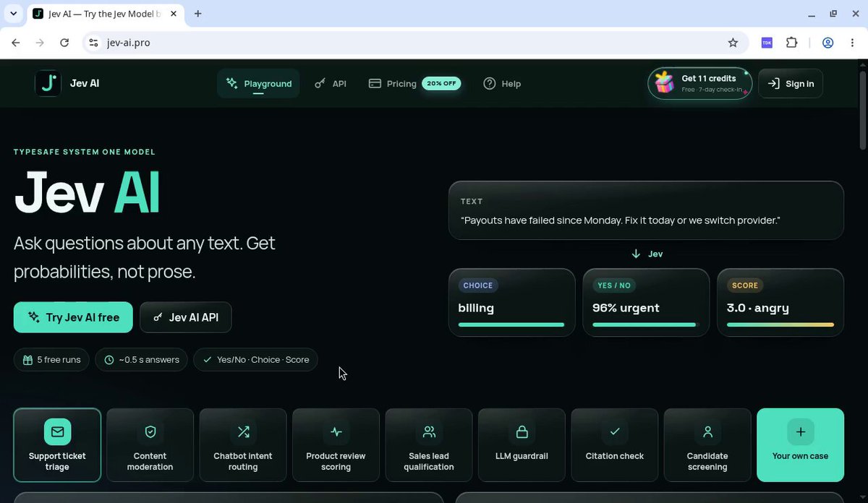Click the sparkle icon in Try Jev AI free button
Image resolution: width=868 pixels, height=503 pixels.
[34, 317]
